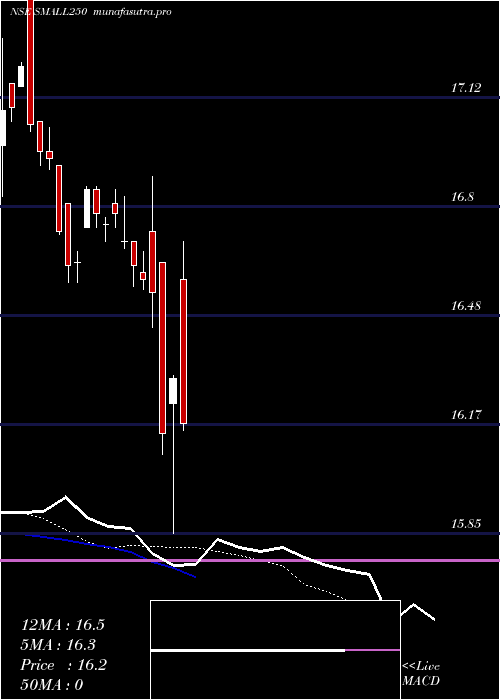Click the 5MA : 16.3 readout

tap(58, 645)
